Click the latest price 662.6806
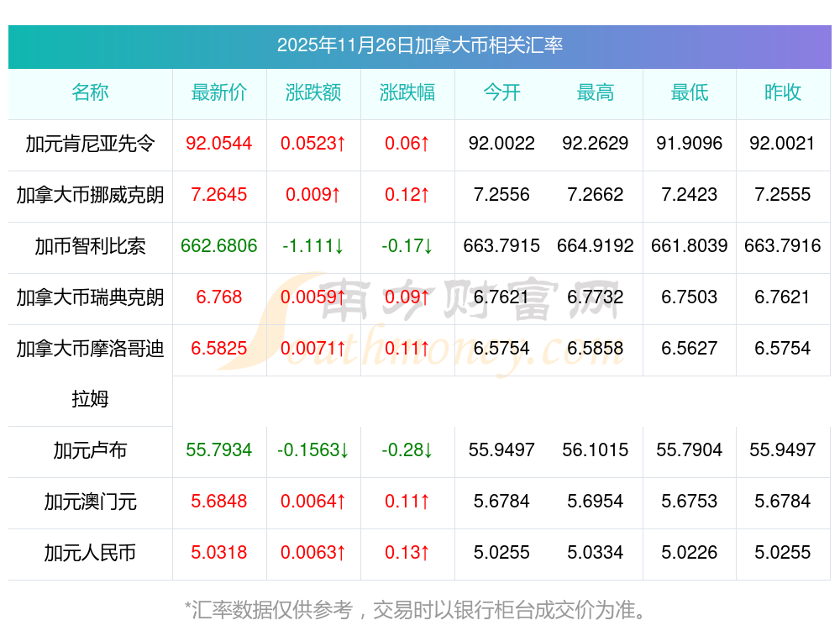This screenshot has height=636, width=840. coord(219,246)
